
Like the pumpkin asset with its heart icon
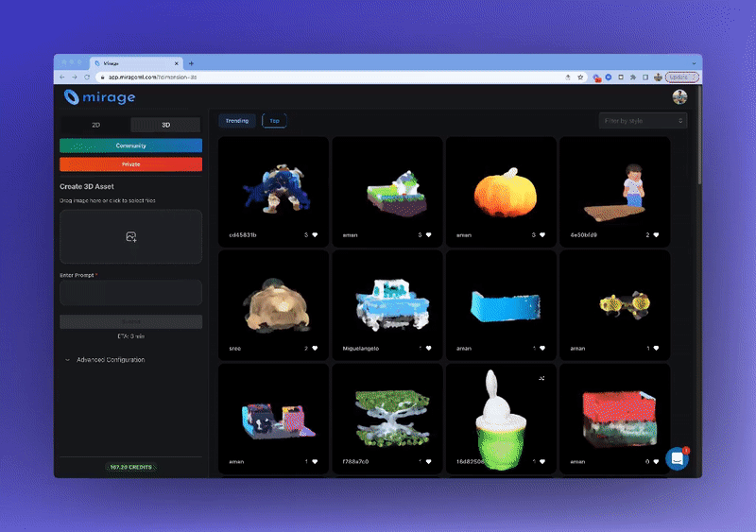pyautogui.click(x=542, y=234)
